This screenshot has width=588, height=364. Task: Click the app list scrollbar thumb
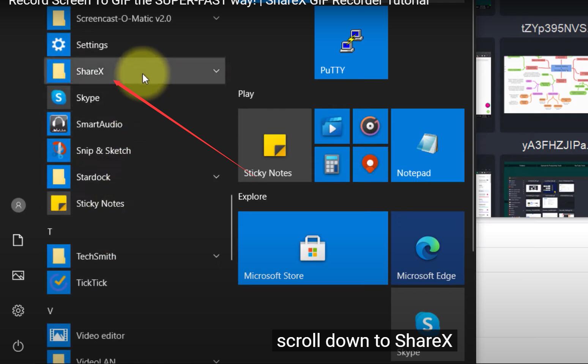click(x=232, y=227)
